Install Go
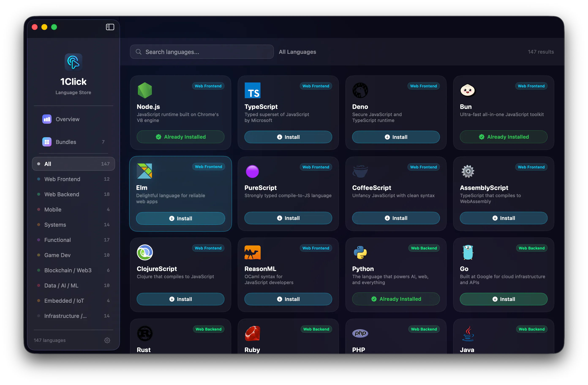The image size is (588, 385). 504,299
